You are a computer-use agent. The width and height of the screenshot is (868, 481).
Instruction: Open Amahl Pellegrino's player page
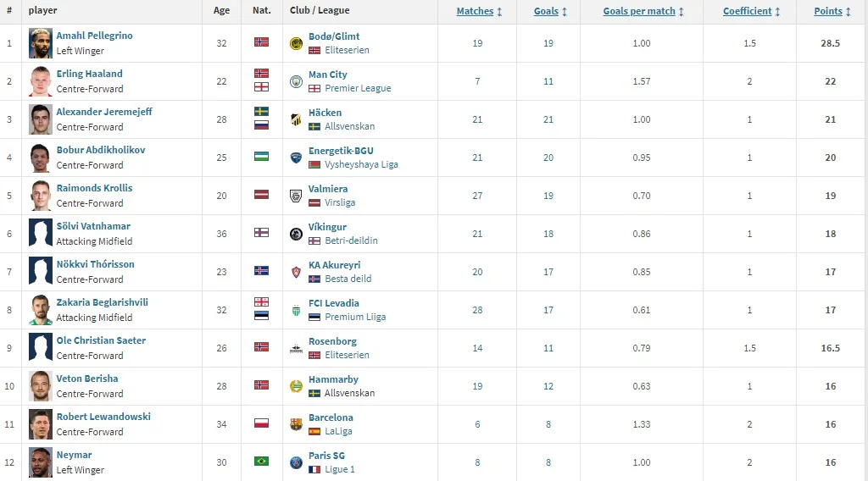[x=94, y=36]
